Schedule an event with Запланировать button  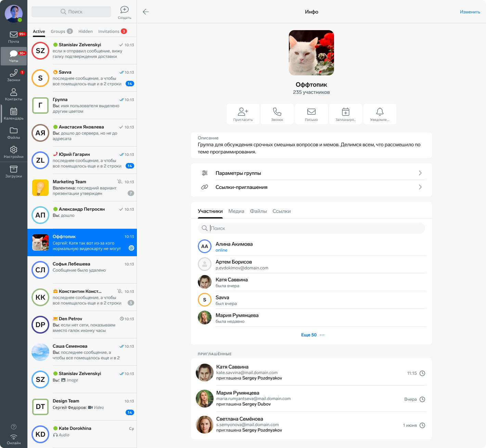click(x=346, y=114)
